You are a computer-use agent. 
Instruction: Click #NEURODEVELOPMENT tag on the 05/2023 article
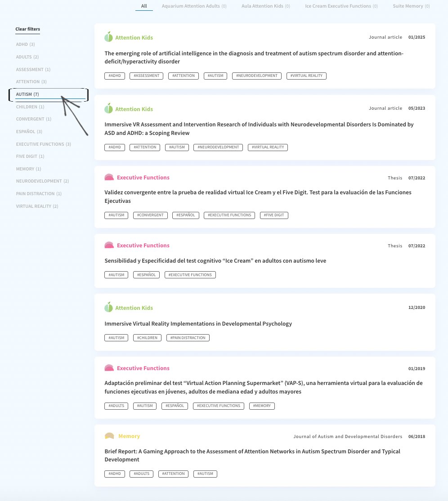point(218,148)
